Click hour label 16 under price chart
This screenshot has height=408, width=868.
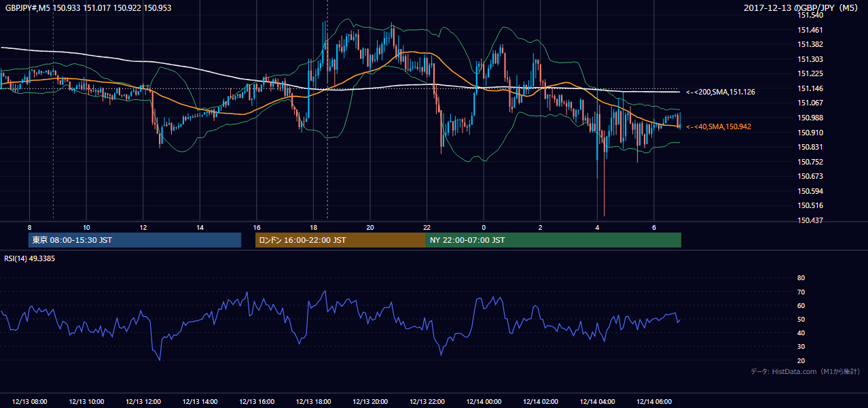(257, 227)
